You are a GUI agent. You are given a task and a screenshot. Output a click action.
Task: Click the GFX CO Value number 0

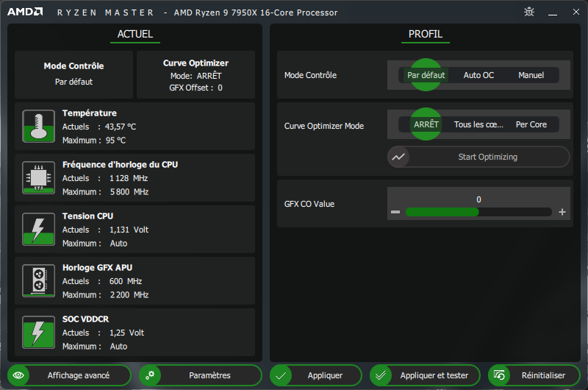[478, 199]
